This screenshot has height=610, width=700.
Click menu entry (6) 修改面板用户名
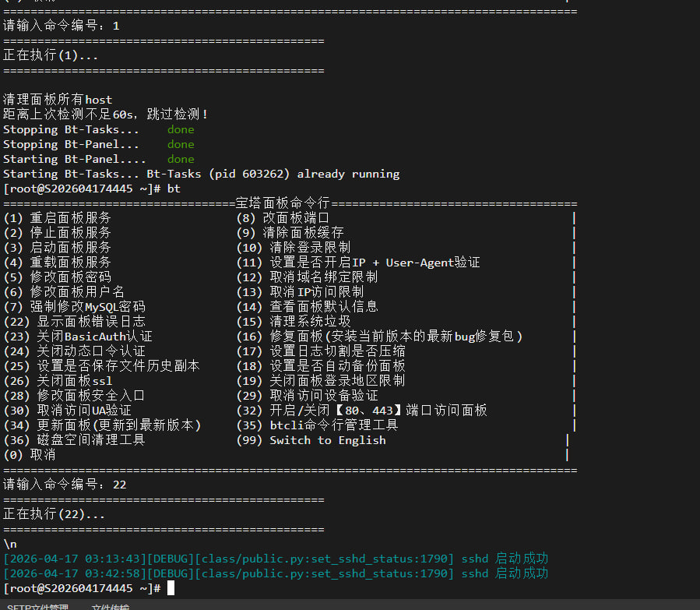[x=64, y=291]
